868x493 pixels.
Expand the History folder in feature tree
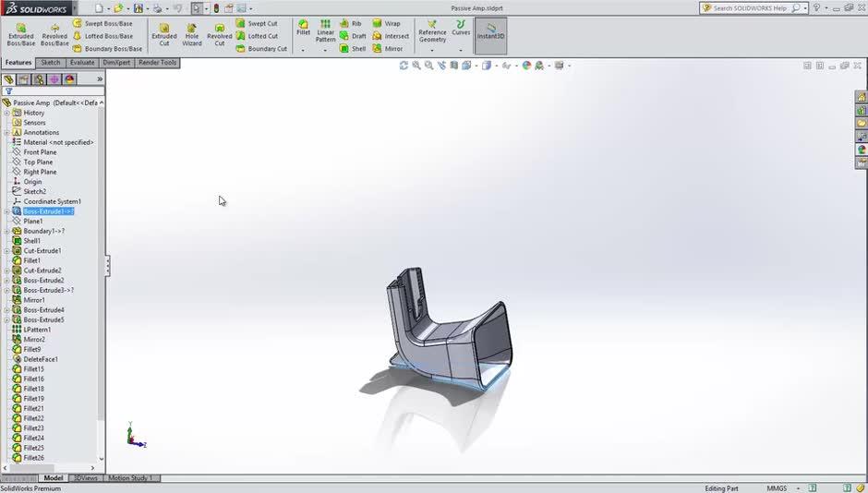coord(6,113)
